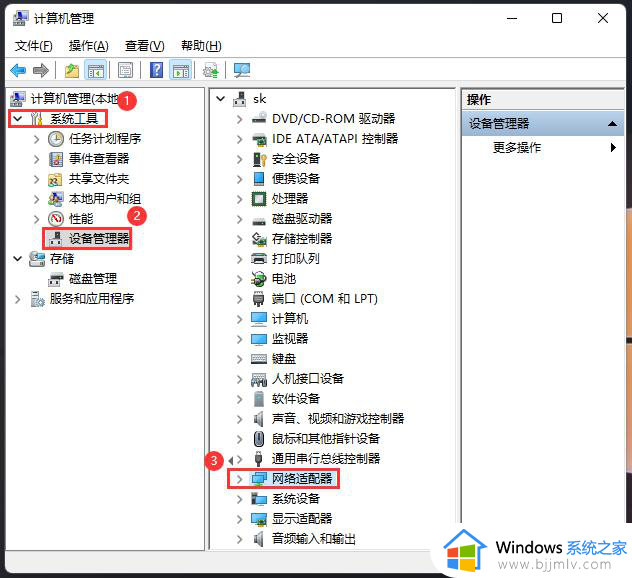Screen dimensions: 632x578
Task: Select 监视器 in the device list
Action: (290, 339)
